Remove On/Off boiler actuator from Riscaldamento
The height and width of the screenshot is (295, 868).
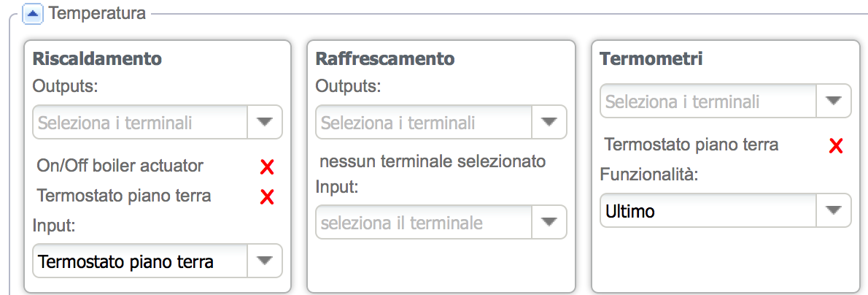(x=267, y=167)
